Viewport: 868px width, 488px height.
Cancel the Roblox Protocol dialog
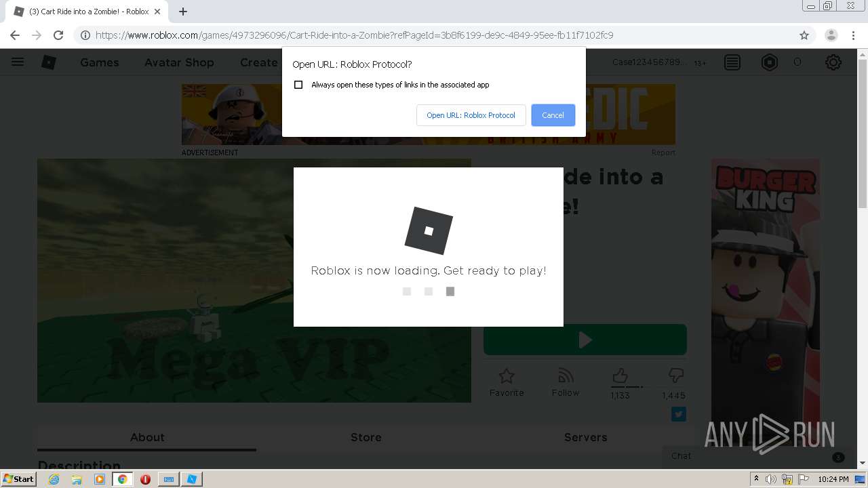553,115
